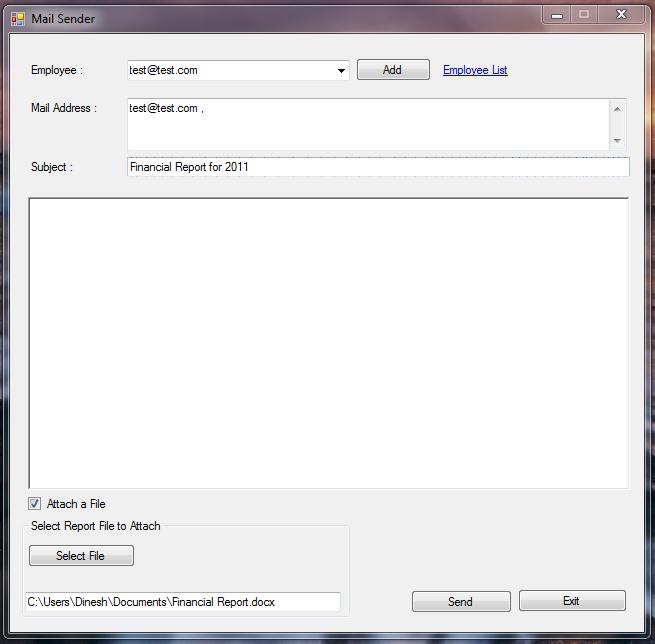Click the disabled maximize button
The width and height of the screenshot is (655, 644).
584,15
